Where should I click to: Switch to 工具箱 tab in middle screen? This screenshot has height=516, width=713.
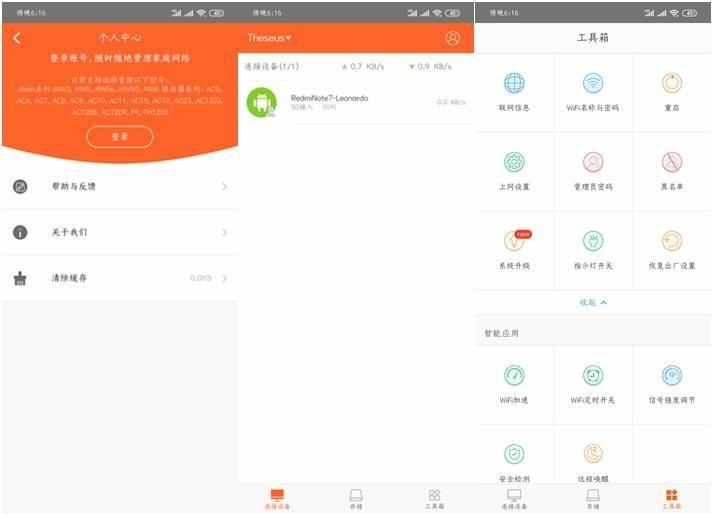[435, 499]
